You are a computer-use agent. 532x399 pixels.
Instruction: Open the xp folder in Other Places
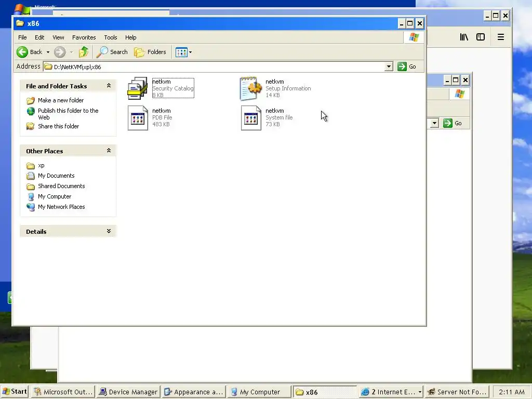[x=41, y=166]
